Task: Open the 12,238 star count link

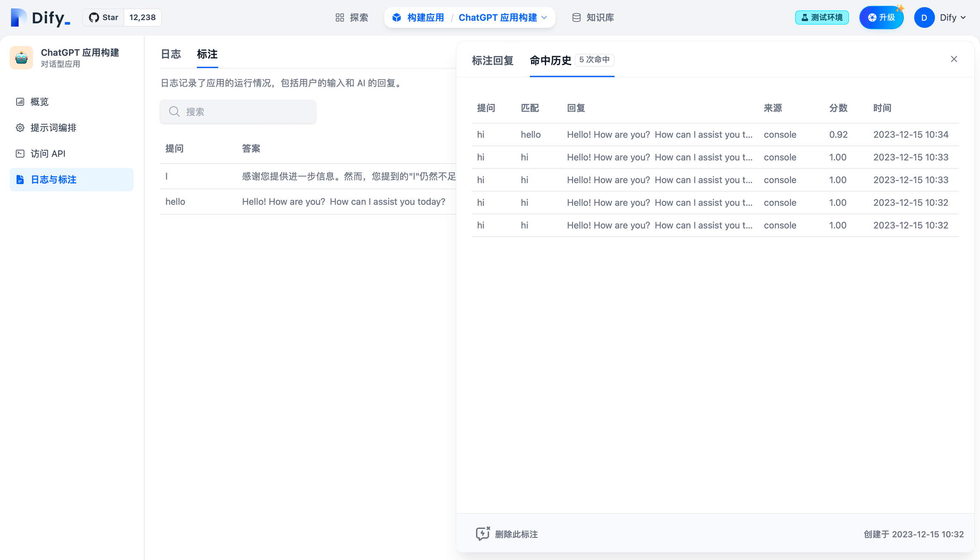Action: click(x=142, y=17)
